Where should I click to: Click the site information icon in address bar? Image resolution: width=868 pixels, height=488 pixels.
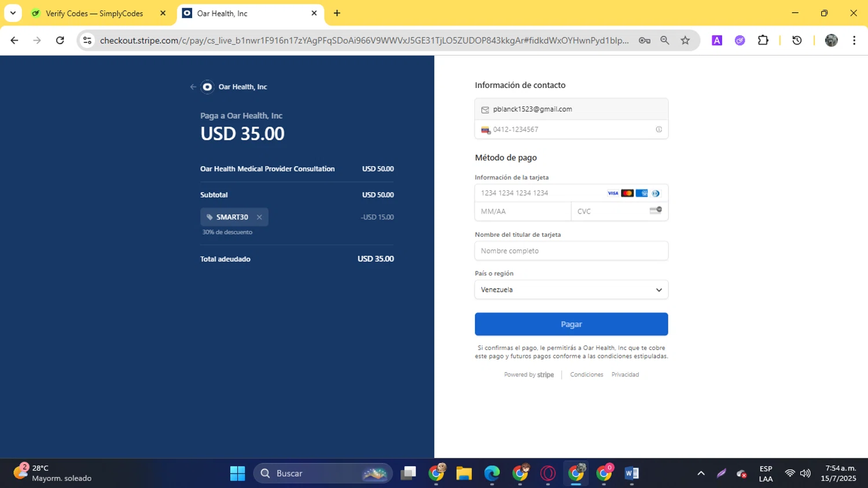(87, 41)
